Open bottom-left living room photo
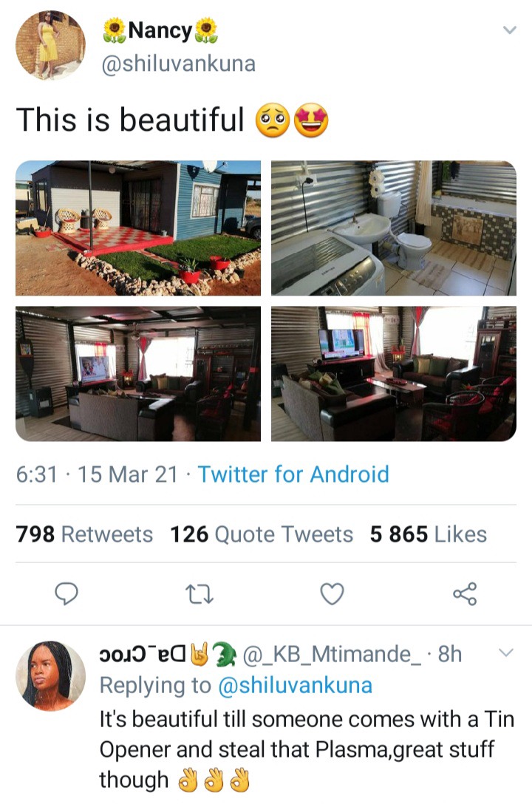The height and width of the screenshot is (804, 532). pos(138,374)
